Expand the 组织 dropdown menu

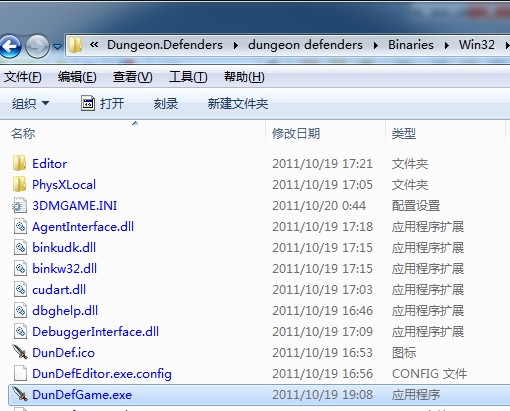point(30,104)
